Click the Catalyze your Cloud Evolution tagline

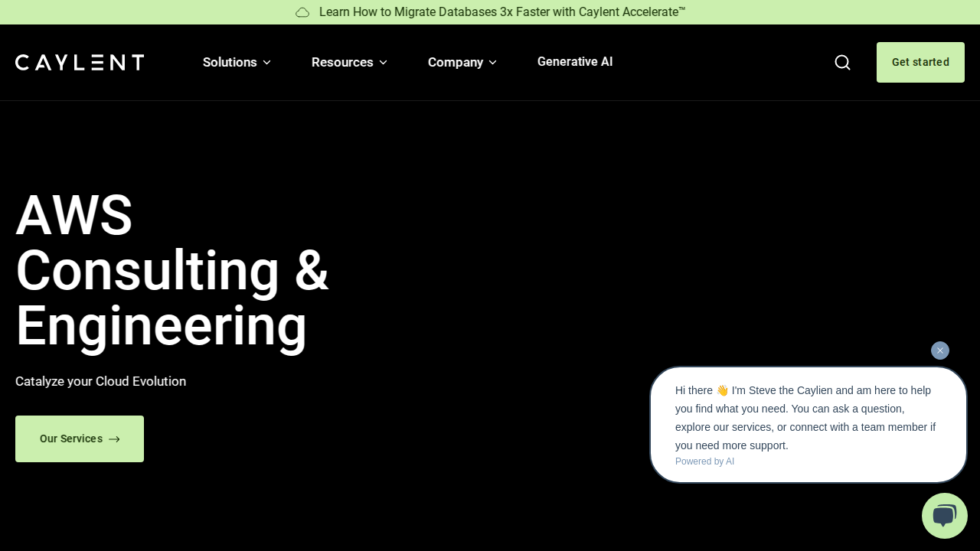pyautogui.click(x=100, y=381)
